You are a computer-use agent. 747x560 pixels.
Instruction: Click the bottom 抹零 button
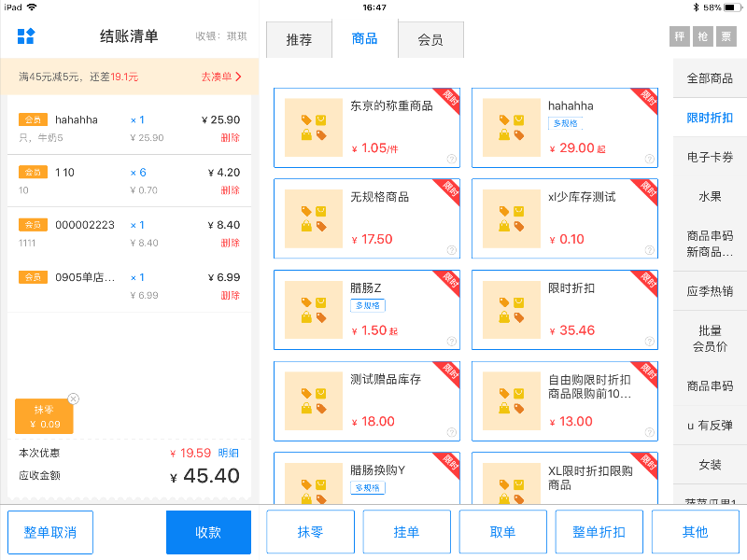coord(311,532)
